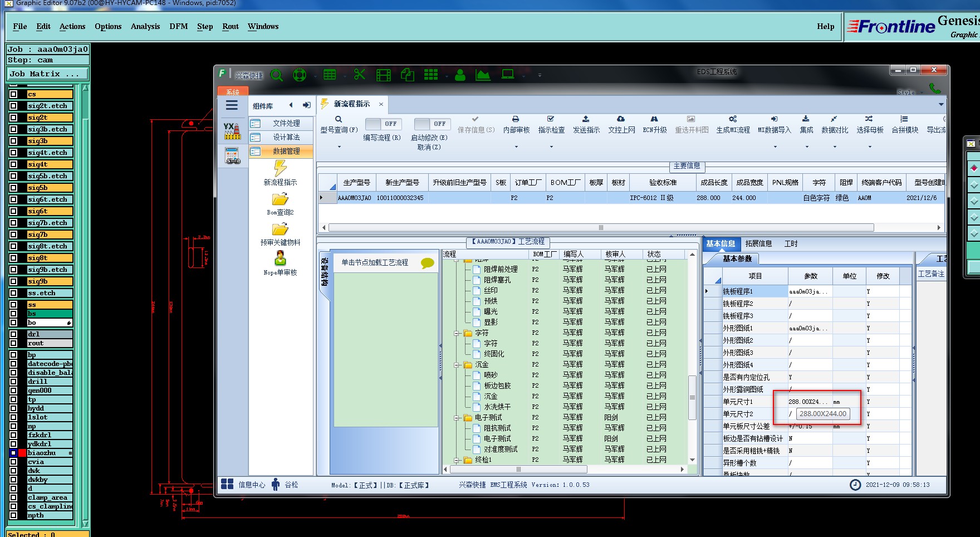This screenshot has height=537, width=980.
Task: Click 指示检查 checkbox tool
Action: [551, 124]
